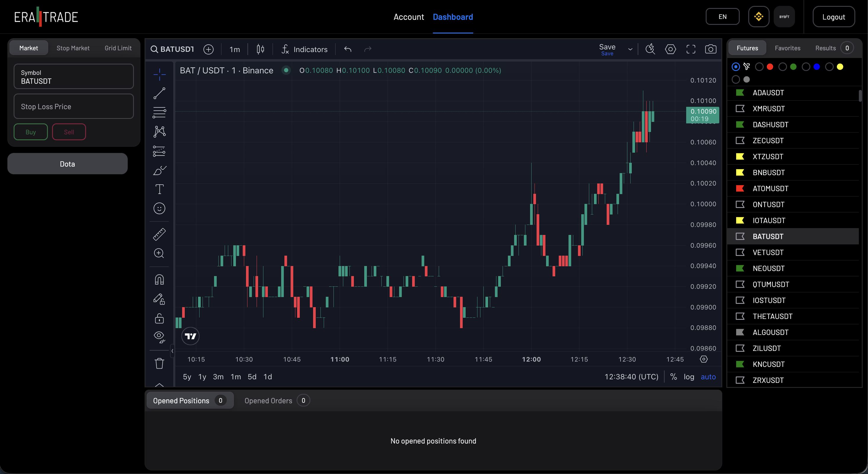This screenshot has height=474, width=868.
Task: Toggle log scale on price axis
Action: pos(689,377)
